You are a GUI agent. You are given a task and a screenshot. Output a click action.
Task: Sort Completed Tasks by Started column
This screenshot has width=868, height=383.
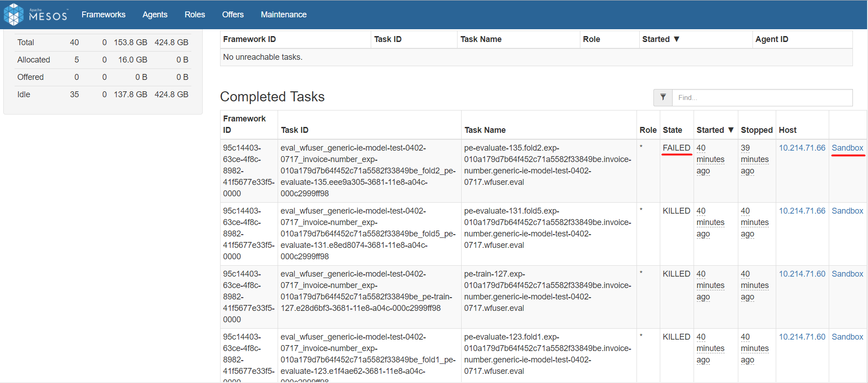(x=715, y=130)
